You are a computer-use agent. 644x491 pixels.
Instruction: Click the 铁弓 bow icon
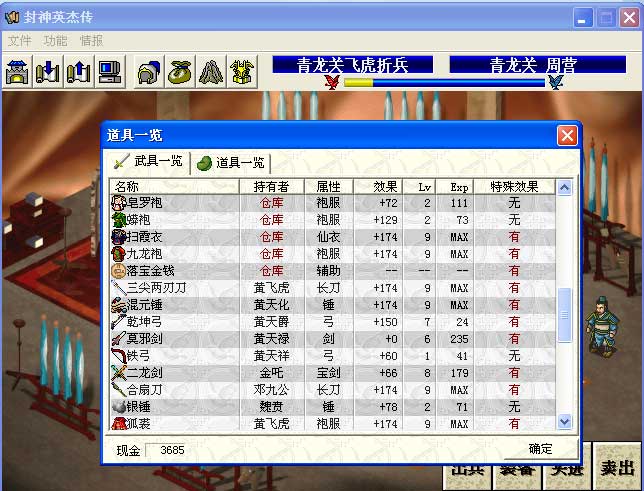pyautogui.click(x=118, y=356)
